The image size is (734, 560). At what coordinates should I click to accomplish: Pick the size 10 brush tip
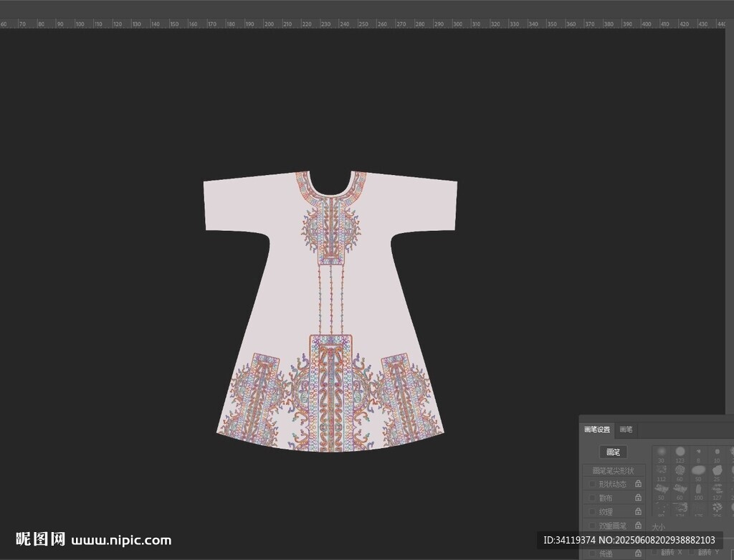tap(717, 454)
